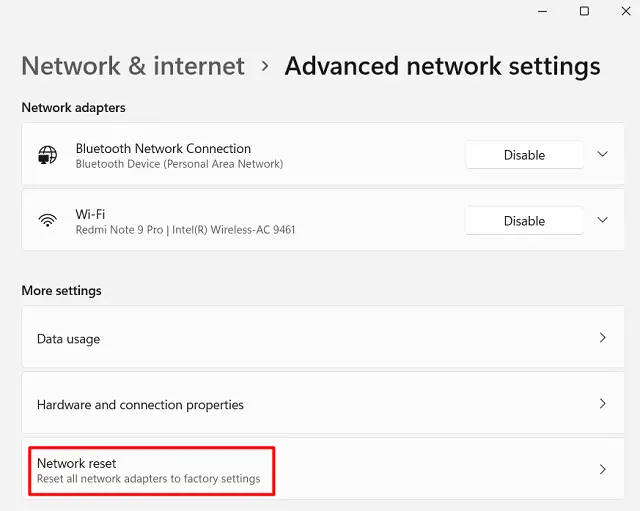Image resolution: width=640 pixels, height=511 pixels.
Task: Click the Bluetooth Network Connection title text
Action: coord(163,149)
